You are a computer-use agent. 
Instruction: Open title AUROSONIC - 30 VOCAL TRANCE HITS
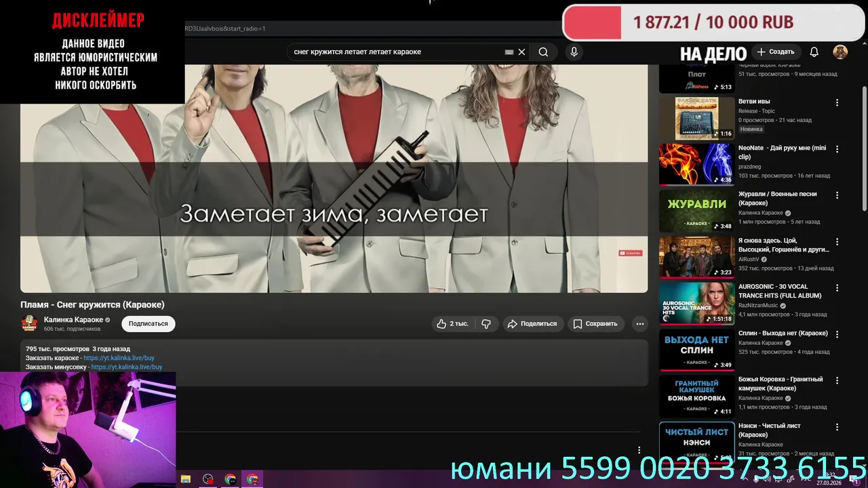pyautogui.click(x=780, y=291)
